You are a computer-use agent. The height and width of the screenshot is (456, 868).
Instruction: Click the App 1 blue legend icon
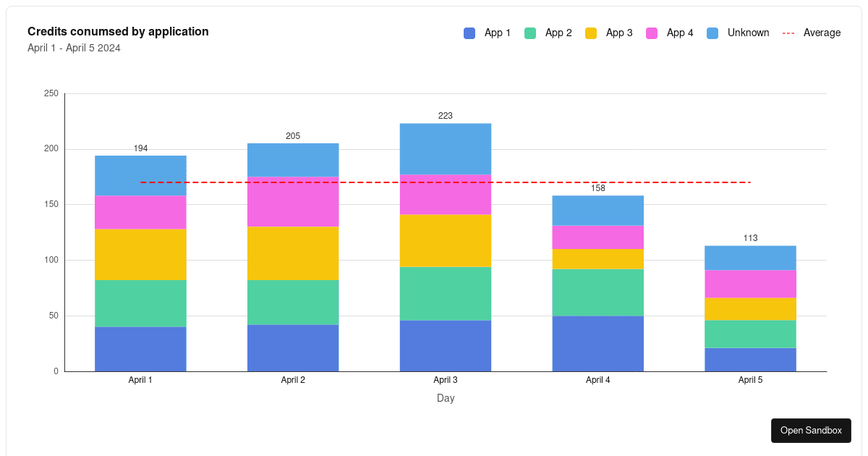[469, 33]
